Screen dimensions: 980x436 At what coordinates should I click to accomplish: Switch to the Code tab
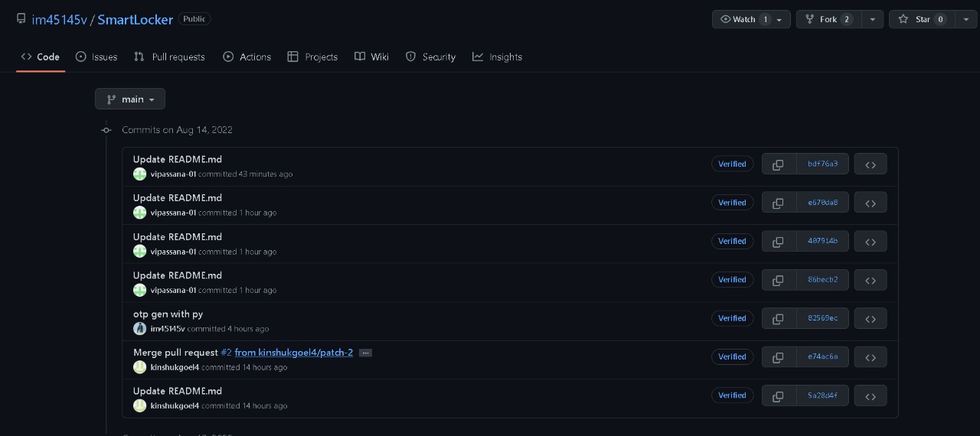(41, 57)
